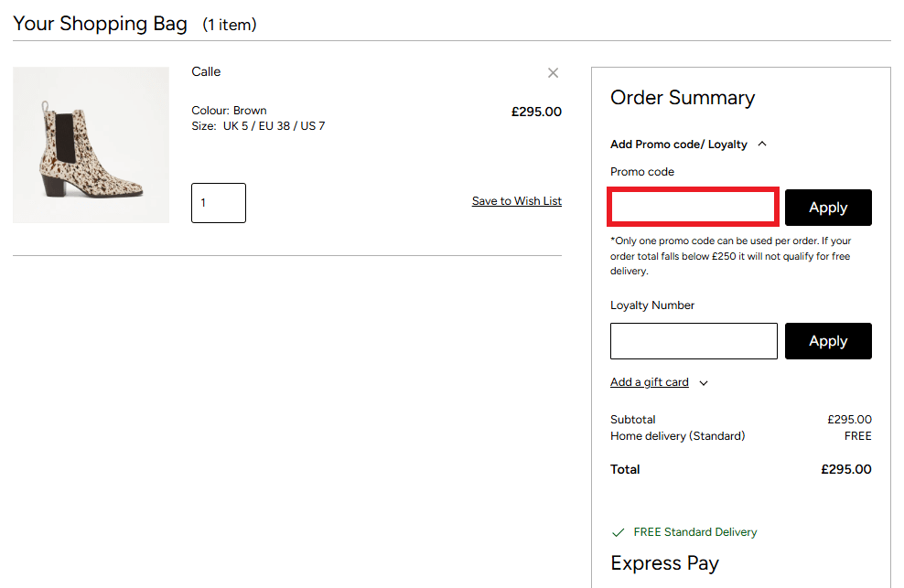The image size is (904, 588).
Task: Click the Your Shopping Bag heading
Action: click(100, 23)
